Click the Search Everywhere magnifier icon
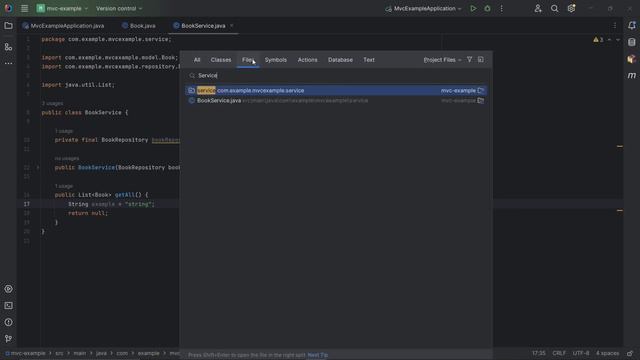 pyautogui.click(x=554, y=9)
